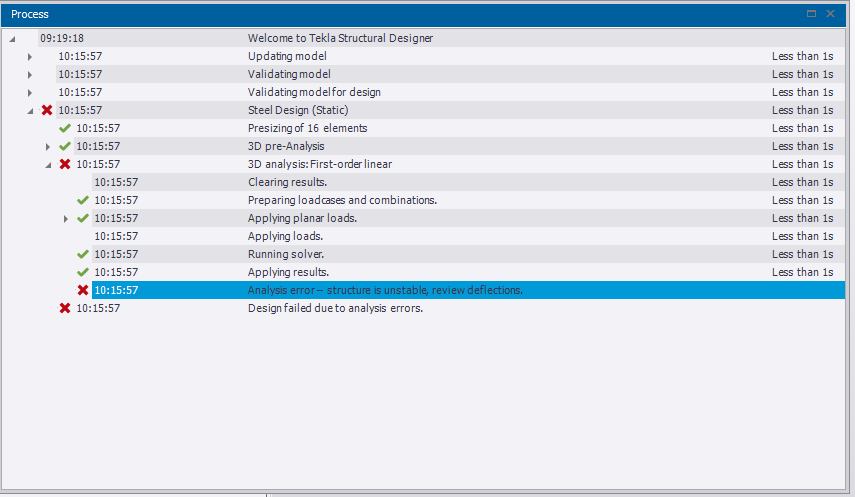Screen dimensions: 855x497
Task: Click the green check beside Presizing of 16 elements
Action: click(x=65, y=128)
